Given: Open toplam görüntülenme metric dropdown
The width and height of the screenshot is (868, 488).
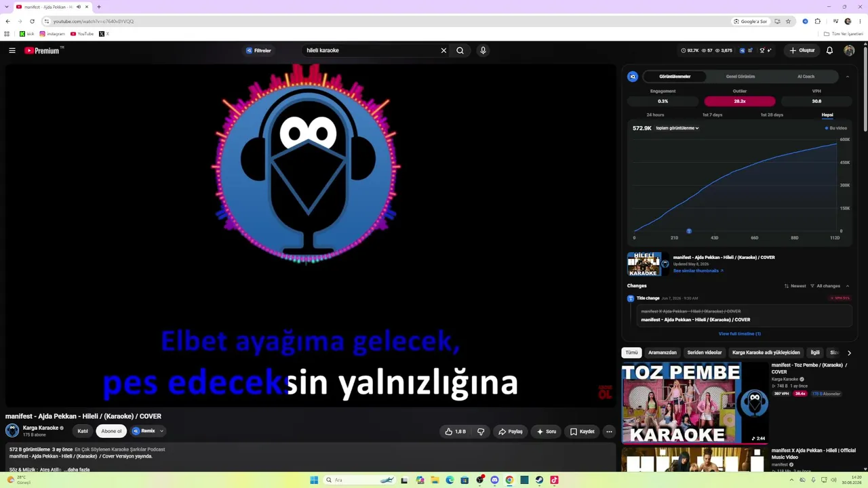Looking at the screenshot, I should pyautogui.click(x=677, y=128).
